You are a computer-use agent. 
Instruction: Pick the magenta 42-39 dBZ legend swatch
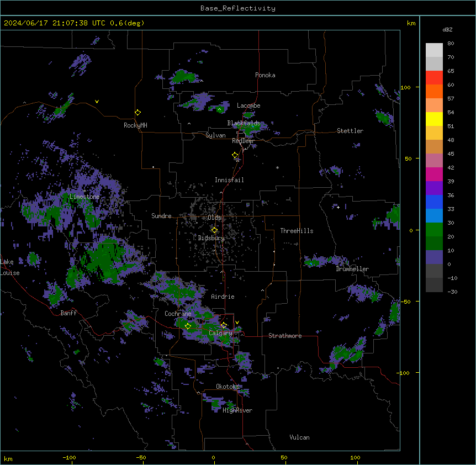pyautogui.click(x=434, y=174)
